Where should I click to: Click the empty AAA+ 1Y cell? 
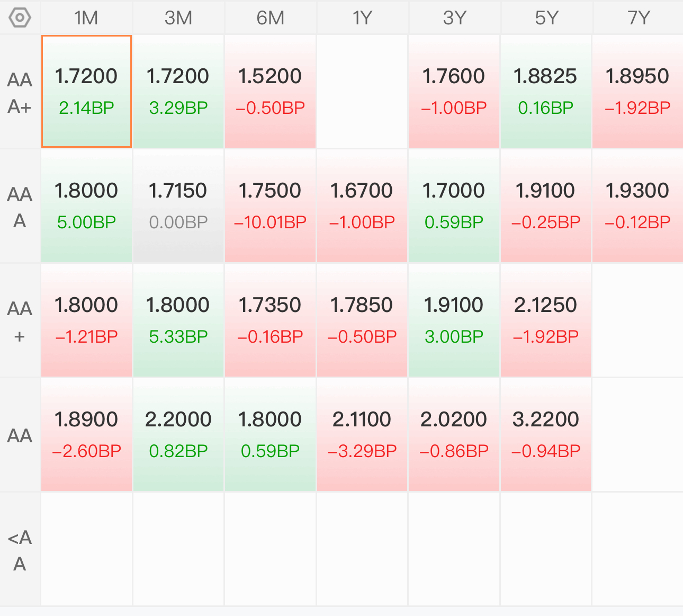(362, 92)
